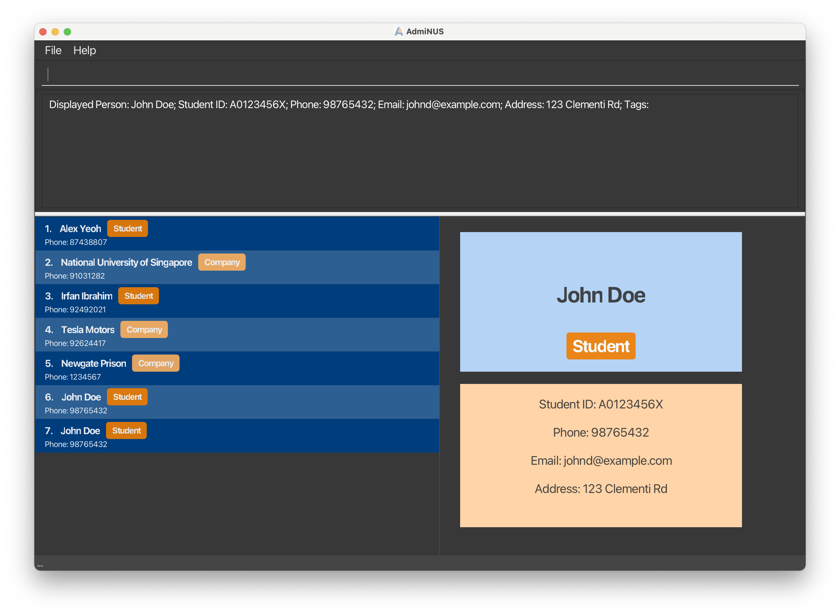Select the Tesla Motors list entry
Screen dimensions: 840x616
pyautogui.click(x=88, y=330)
